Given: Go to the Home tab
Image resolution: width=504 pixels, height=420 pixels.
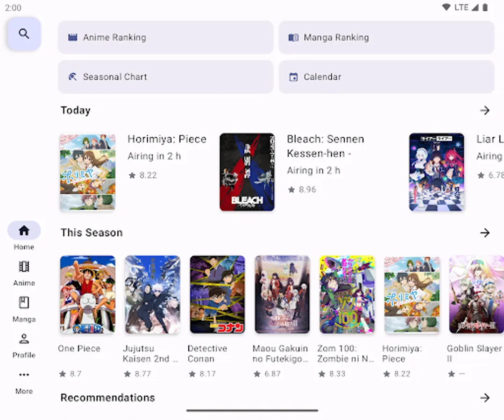Looking at the screenshot, I should pos(24,236).
